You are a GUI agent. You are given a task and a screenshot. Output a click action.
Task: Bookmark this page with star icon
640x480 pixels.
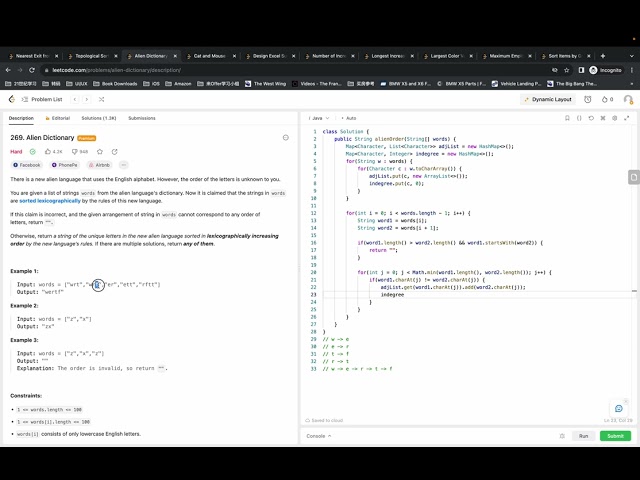pyautogui.click(x=567, y=70)
